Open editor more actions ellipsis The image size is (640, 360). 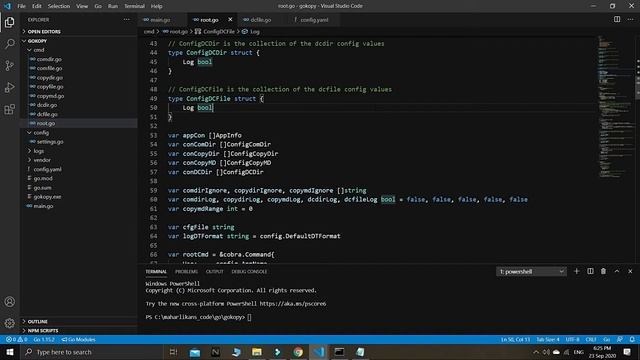coord(630,20)
